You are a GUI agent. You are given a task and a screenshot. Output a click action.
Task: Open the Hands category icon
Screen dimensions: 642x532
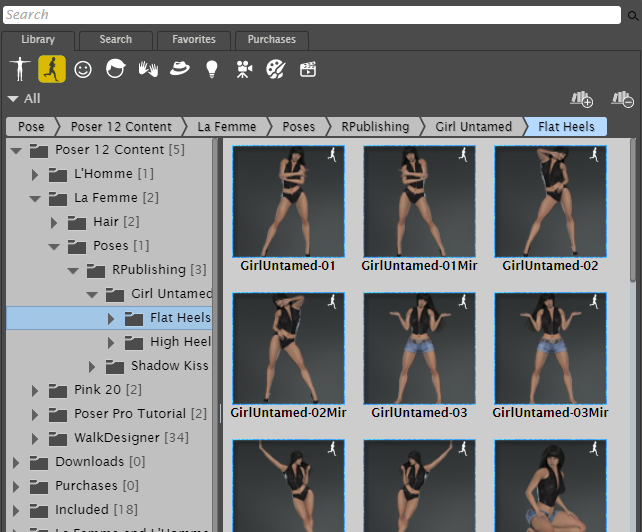[x=148, y=69]
